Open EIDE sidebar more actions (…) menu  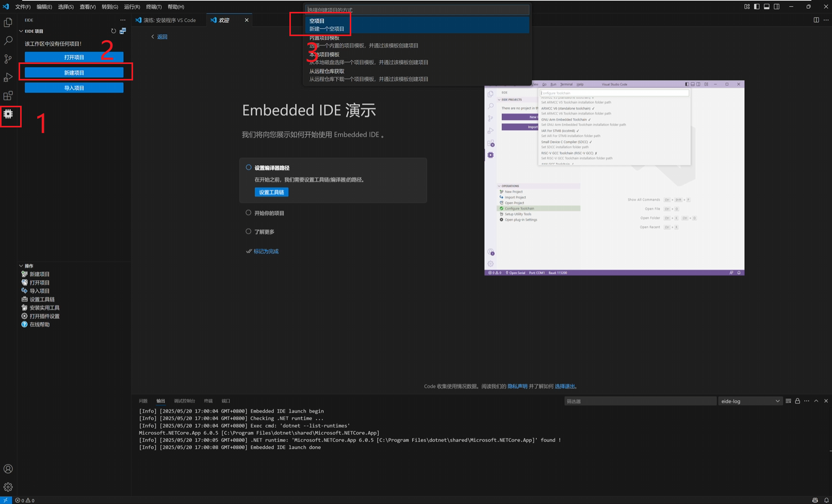click(123, 20)
